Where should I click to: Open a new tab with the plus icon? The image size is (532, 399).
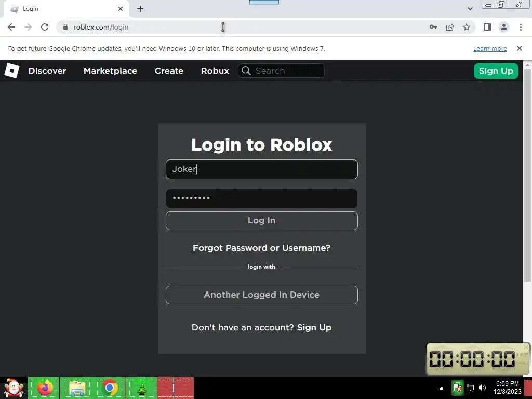(x=140, y=9)
